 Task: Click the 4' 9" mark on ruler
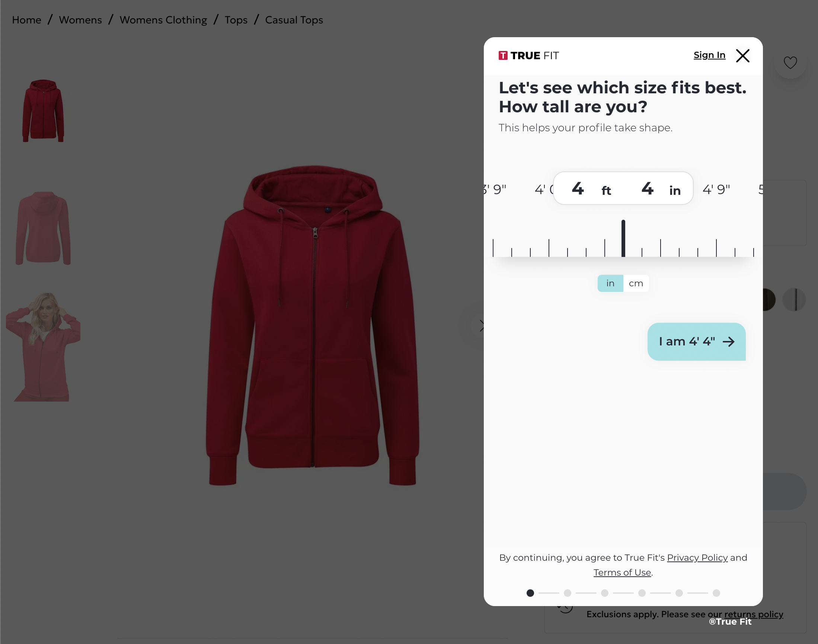click(716, 189)
